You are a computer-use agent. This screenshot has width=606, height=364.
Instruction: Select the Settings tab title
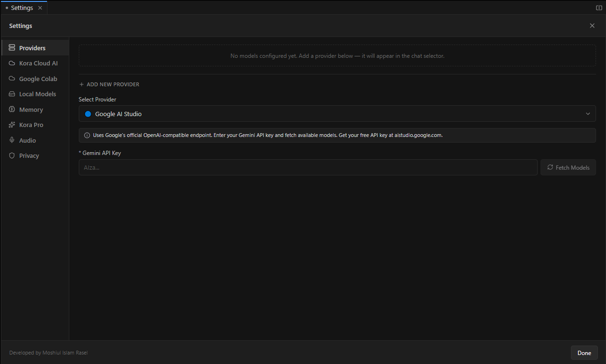point(22,8)
